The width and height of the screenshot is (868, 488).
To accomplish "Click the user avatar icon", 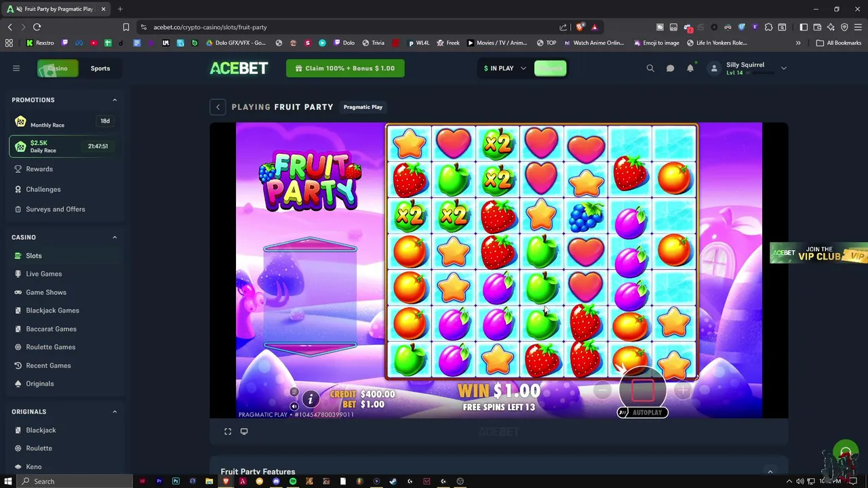I will (714, 68).
